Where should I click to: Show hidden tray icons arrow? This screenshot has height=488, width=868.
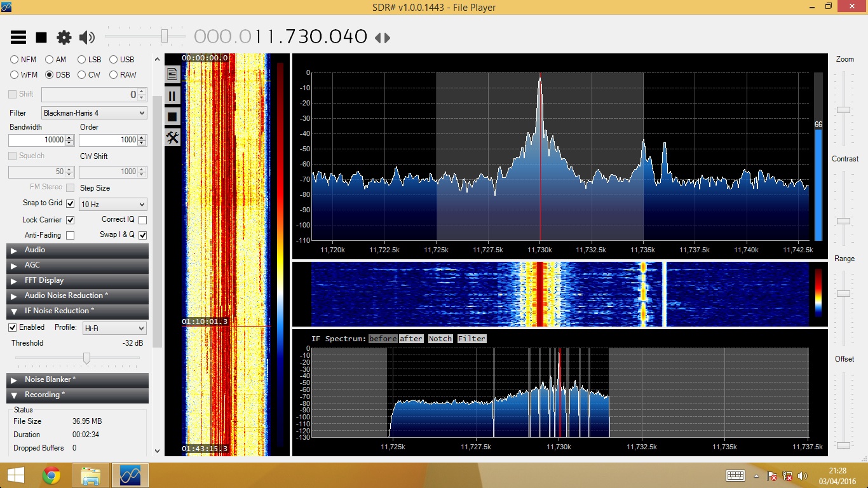pos(756,475)
